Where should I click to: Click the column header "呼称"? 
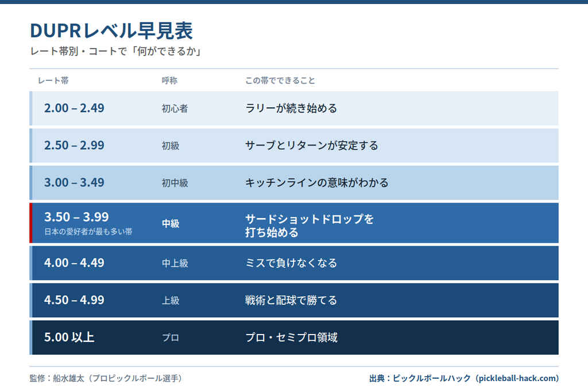pos(169,80)
